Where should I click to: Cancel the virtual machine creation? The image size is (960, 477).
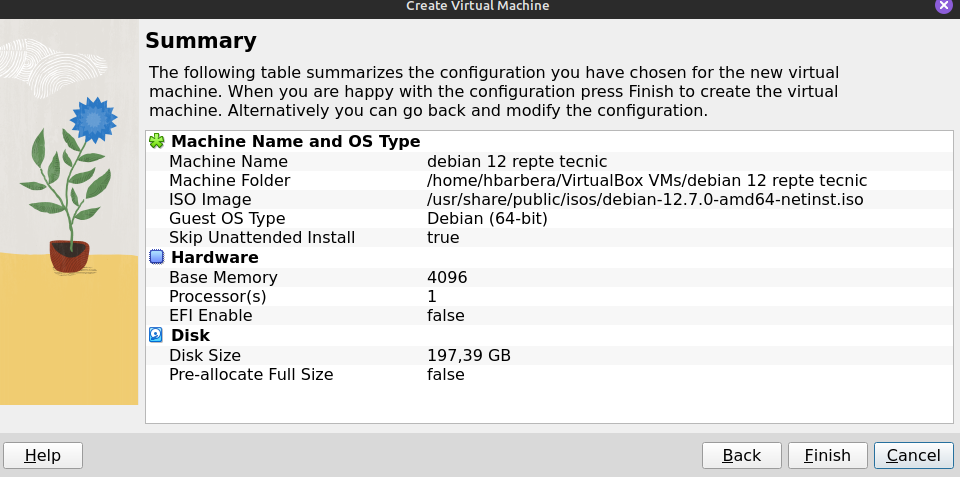913,456
